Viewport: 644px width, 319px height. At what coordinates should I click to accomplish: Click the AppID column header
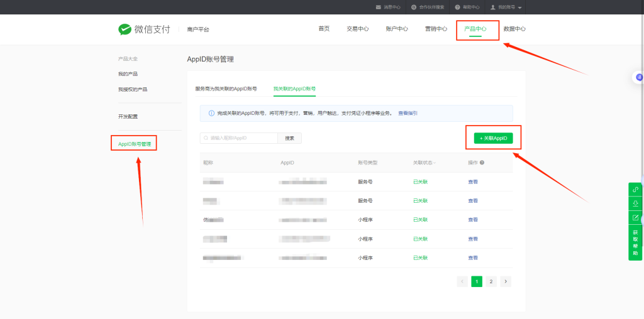pos(287,163)
